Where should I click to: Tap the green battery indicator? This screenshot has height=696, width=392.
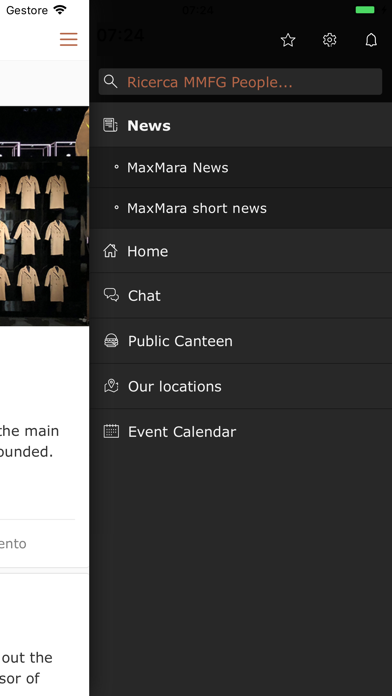click(x=365, y=10)
